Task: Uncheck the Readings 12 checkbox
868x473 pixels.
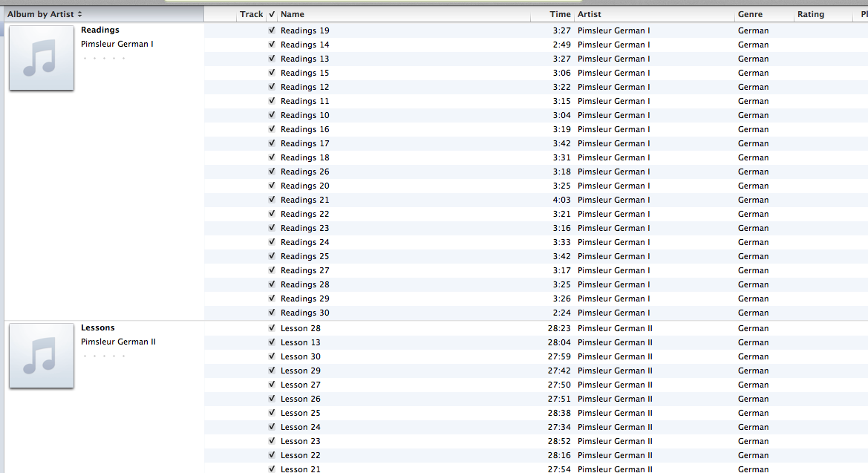Action: [272, 86]
